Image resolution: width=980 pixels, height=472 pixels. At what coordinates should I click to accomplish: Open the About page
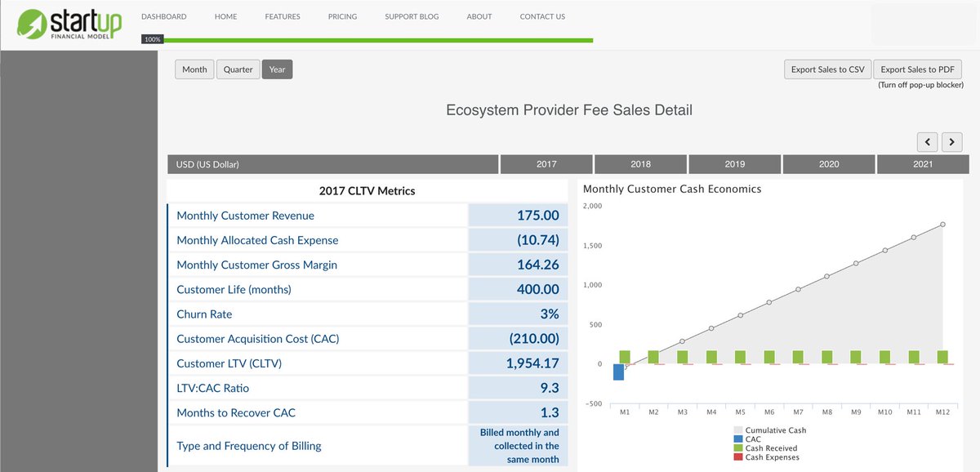click(x=479, y=16)
